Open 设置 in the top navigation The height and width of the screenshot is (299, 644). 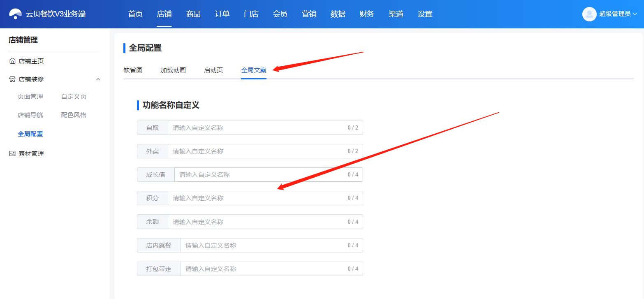pos(425,14)
